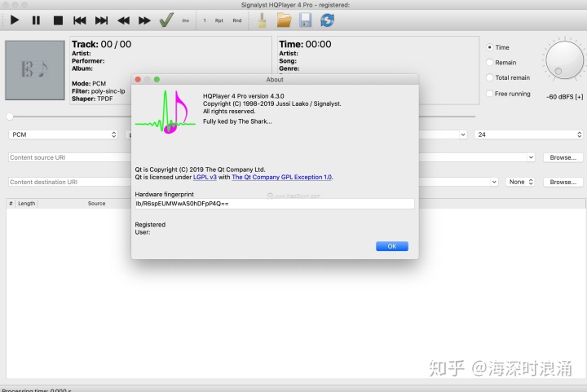Screen dimensions: 587x392
Task: Clear the playlist with the brush icon
Action: click(x=263, y=20)
